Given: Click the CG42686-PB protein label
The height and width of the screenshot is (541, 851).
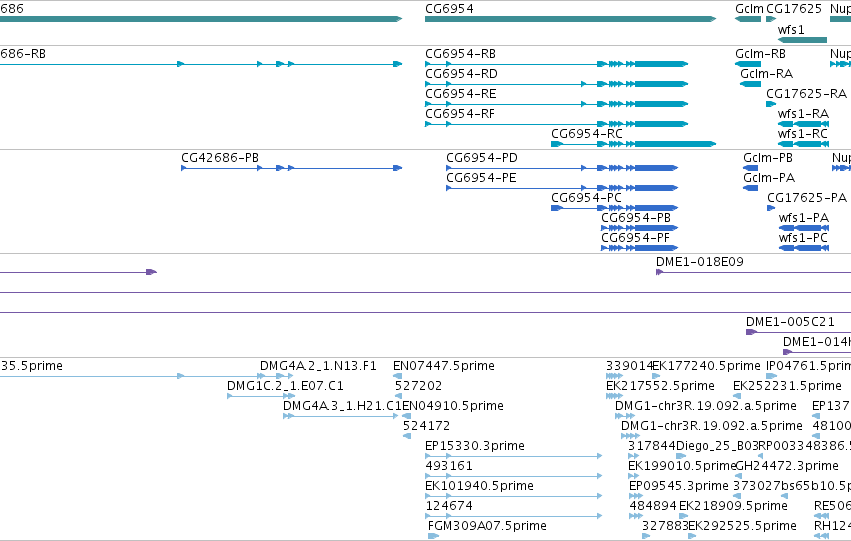Looking at the screenshot, I should (220, 158).
